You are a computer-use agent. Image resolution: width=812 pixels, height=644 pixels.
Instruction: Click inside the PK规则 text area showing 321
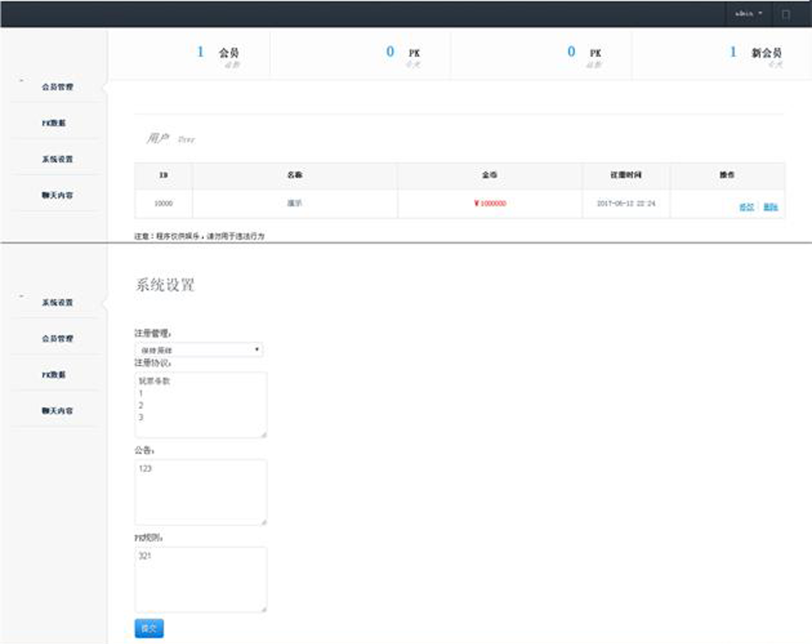pyautogui.click(x=201, y=580)
